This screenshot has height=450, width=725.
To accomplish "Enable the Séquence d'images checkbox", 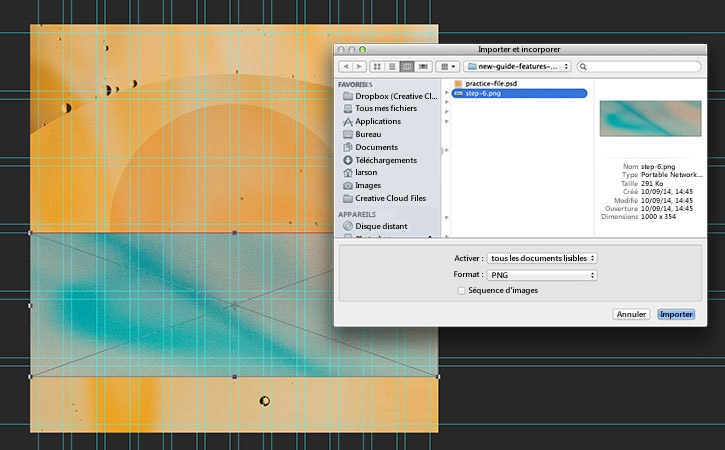I will pyautogui.click(x=461, y=290).
